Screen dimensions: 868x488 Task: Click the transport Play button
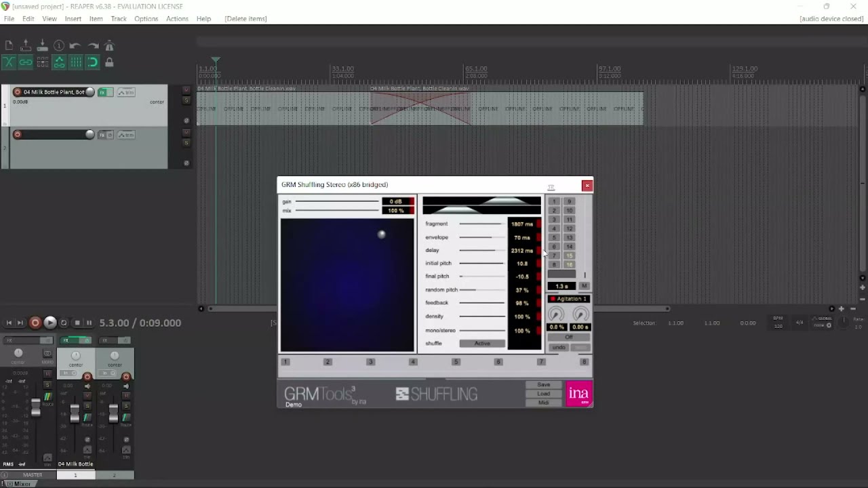pos(50,323)
